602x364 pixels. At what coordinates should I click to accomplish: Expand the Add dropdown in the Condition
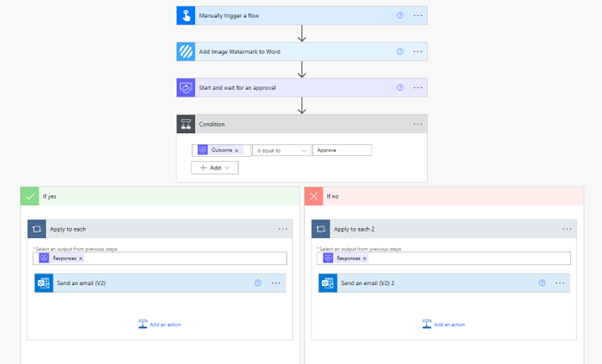coord(215,168)
